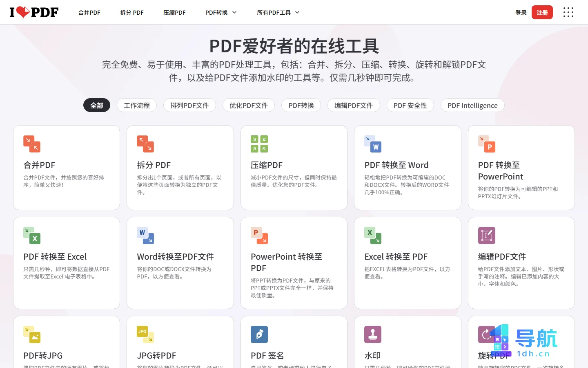Click the 编辑PDF文件 purple edit icon
Screen dimensions: 588x368
(x=487, y=236)
